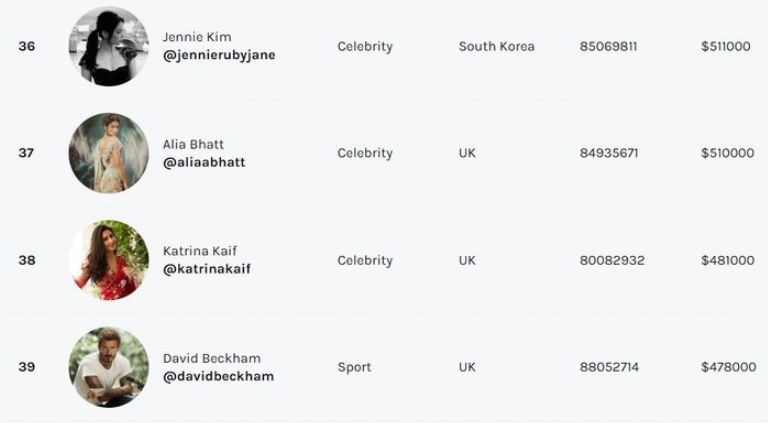The height and width of the screenshot is (423, 768).
Task: Open the rank 38 profile photo
Action: click(x=109, y=260)
